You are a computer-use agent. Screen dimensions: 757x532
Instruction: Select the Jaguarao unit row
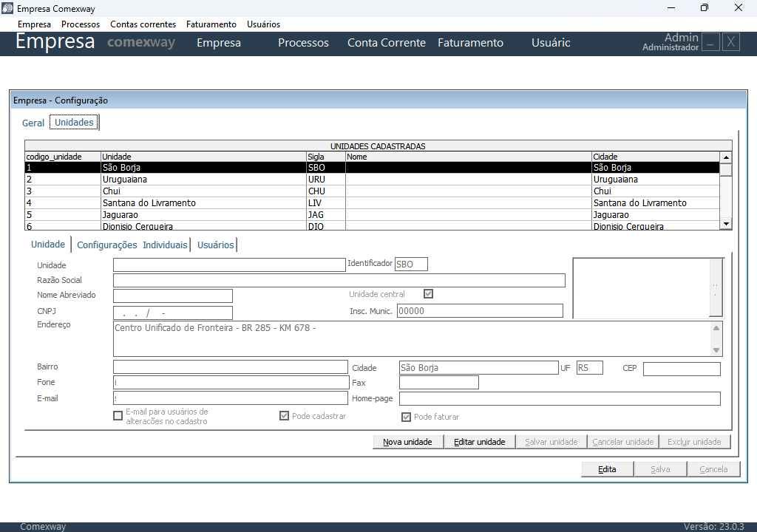[373, 215]
